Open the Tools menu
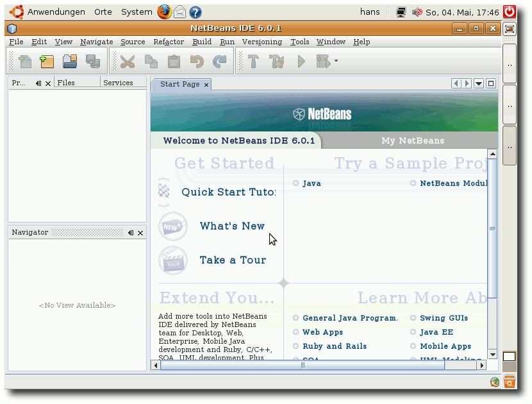Viewport: 532px width, 404px height. pyautogui.click(x=299, y=42)
